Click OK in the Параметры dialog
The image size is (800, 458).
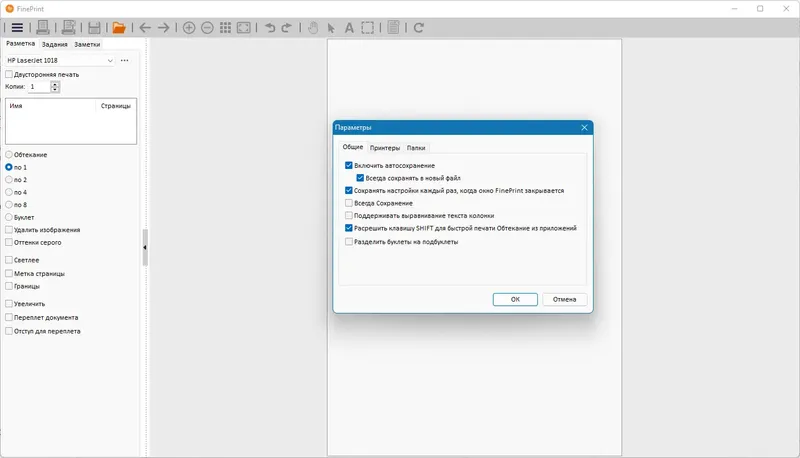[x=515, y=299]
